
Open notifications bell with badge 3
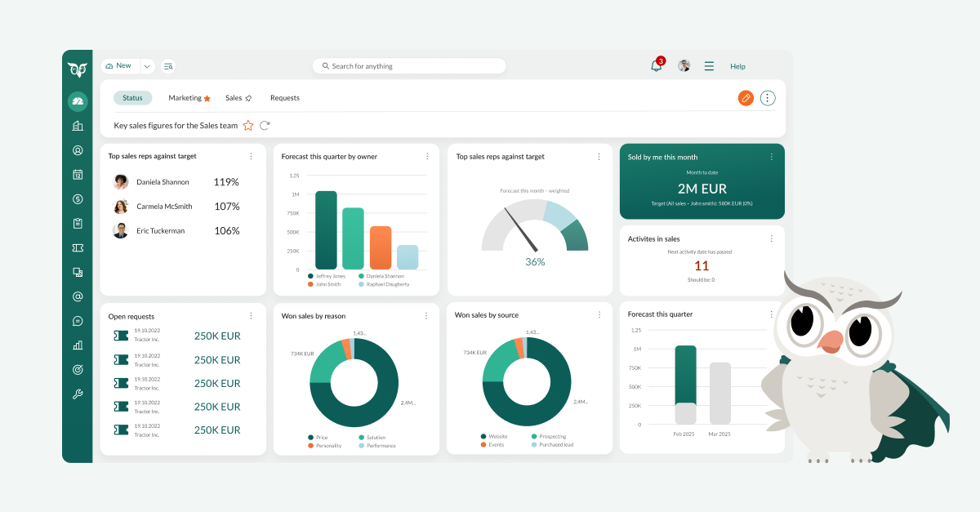click(x=657, y=65)
